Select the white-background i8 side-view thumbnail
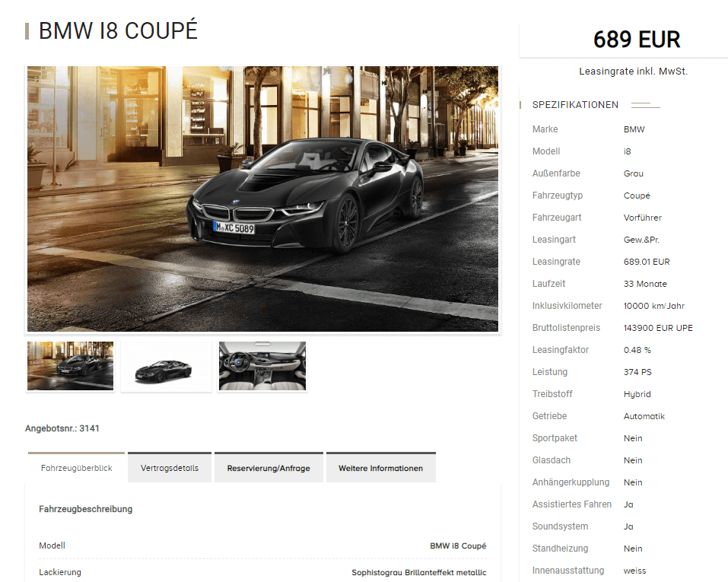The image size is (728, 582). coord(166,366)
